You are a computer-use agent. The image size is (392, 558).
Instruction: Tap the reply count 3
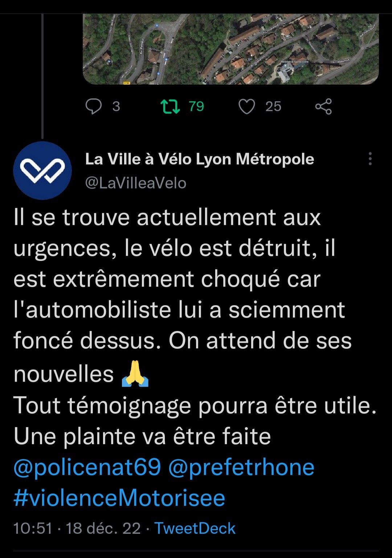coord(116,106)
